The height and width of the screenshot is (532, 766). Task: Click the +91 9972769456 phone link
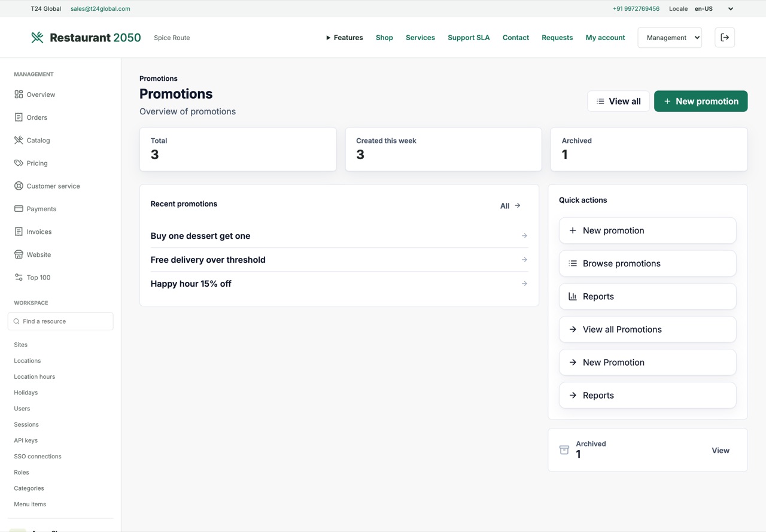[636, 9]
